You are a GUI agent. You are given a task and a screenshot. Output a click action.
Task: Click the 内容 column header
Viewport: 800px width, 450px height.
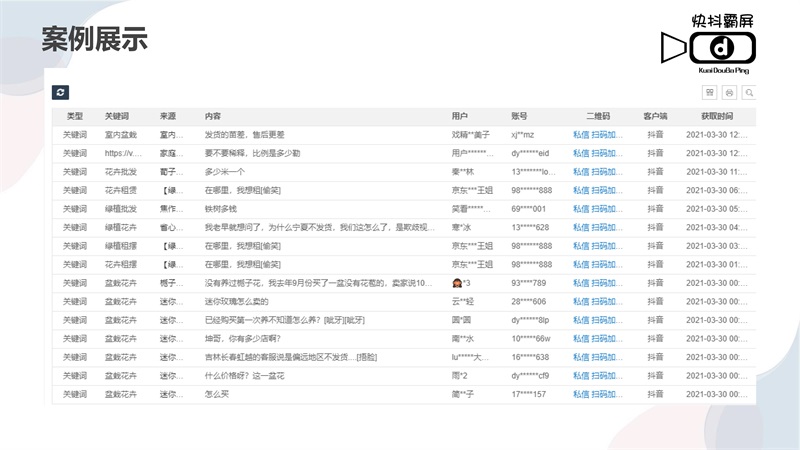pyautogui.click(x=213, y=116)
